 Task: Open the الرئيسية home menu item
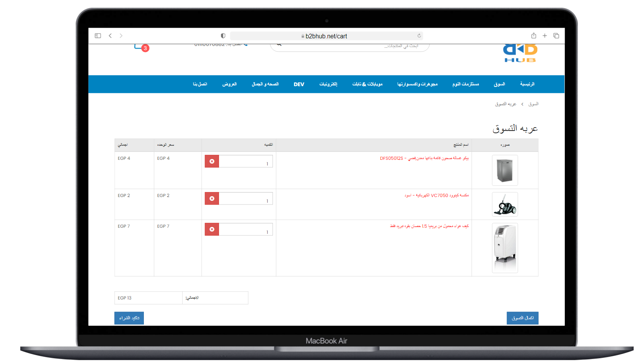[527, 84]
